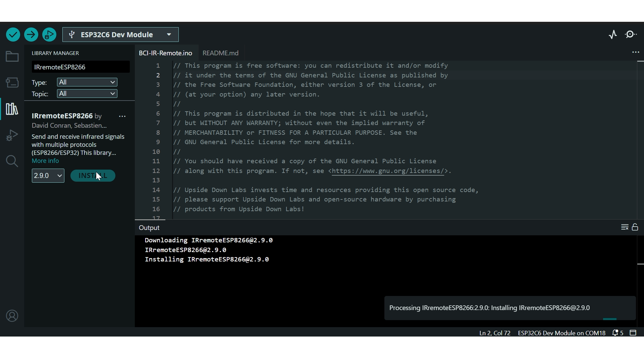Open the gnu.org licenses link in code
The width and height of the screenshot is (644, 362).
[388, 171]
